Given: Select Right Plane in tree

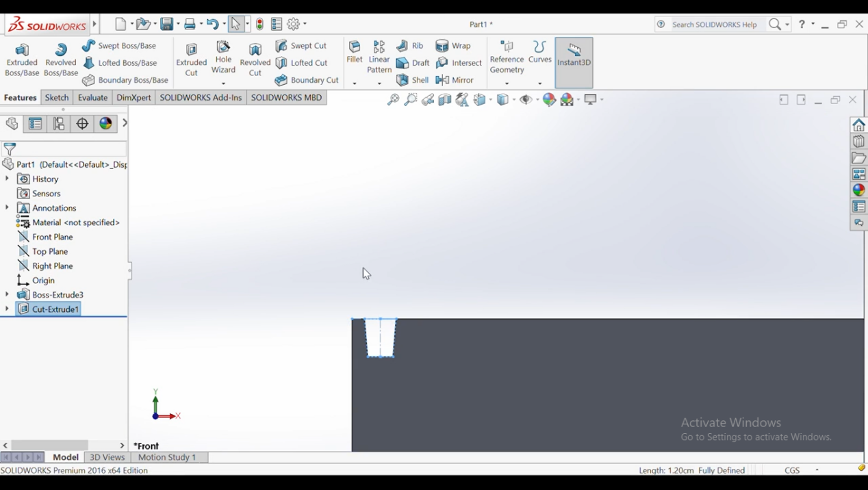Looking at the screenshot, I should pos(45,266).
